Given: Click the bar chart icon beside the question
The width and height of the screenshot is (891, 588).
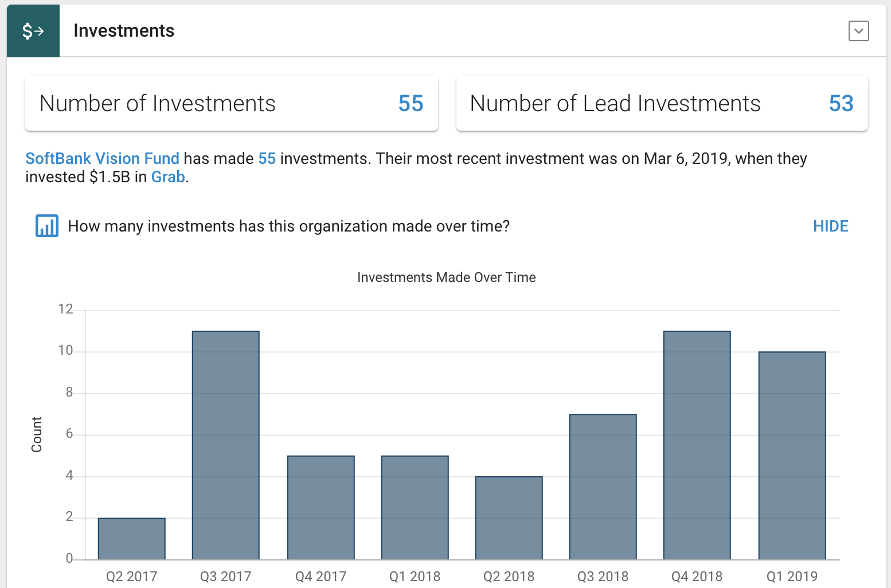Looking at the screenshot, I should 47,226.
